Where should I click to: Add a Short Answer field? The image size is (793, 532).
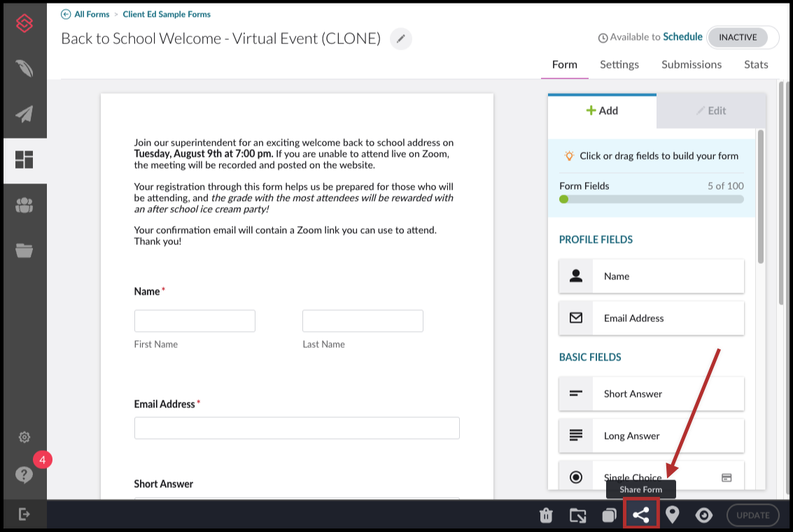click(x=652, y=393)
